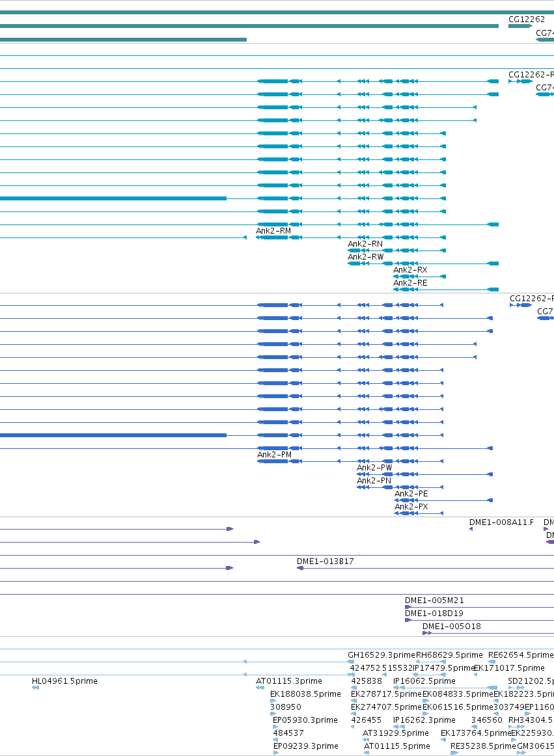Open the 484537 EST label
This screenshot has height=756, width=554.
tap(288, 733)
